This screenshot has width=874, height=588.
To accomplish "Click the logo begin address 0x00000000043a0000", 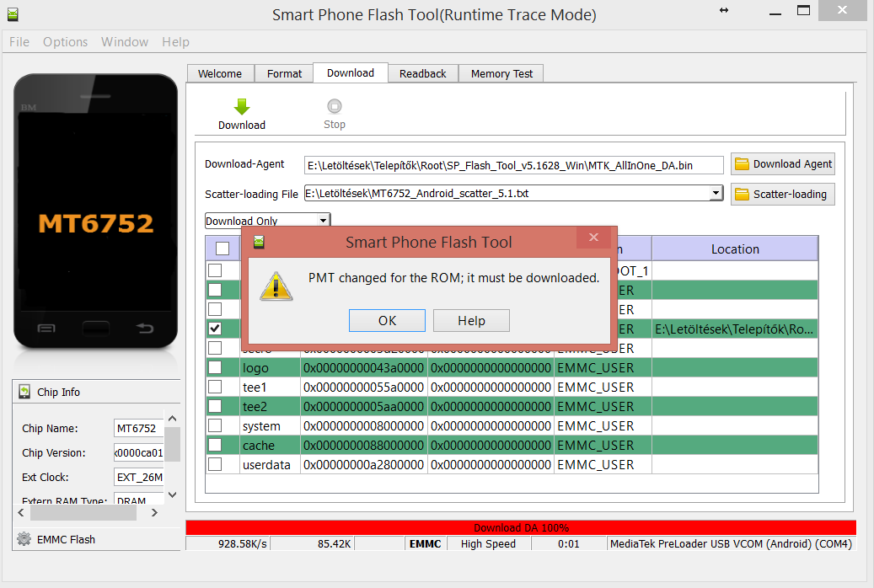I will 363,368.
